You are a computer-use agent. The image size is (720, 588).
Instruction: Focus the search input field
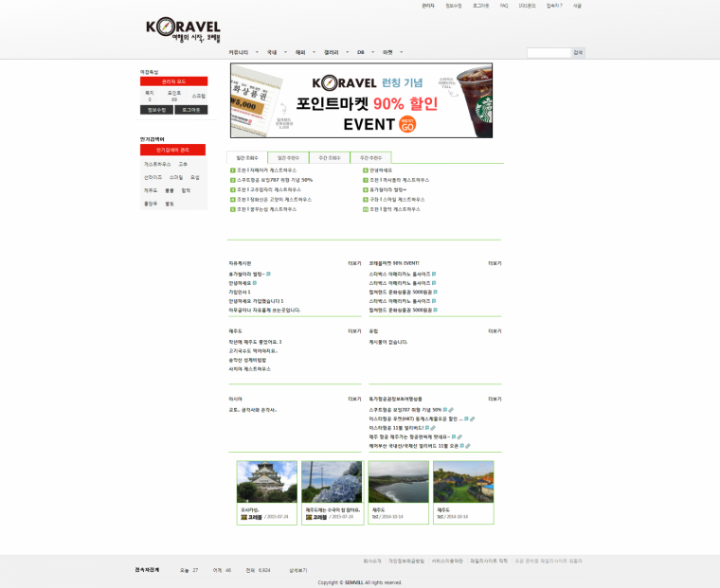[x=549, y=53]
